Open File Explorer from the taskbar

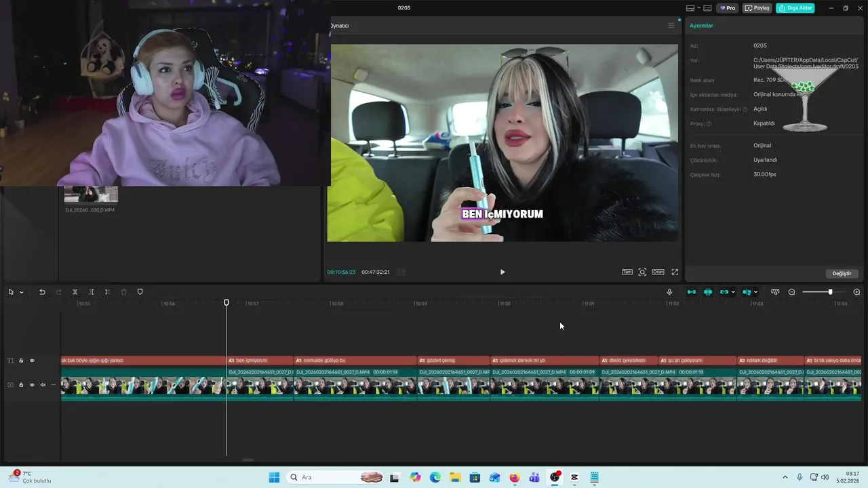(x=455, y=477)
